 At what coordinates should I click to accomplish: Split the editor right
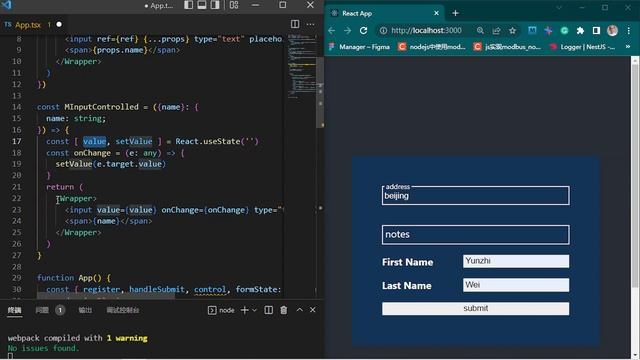point(295,24)
